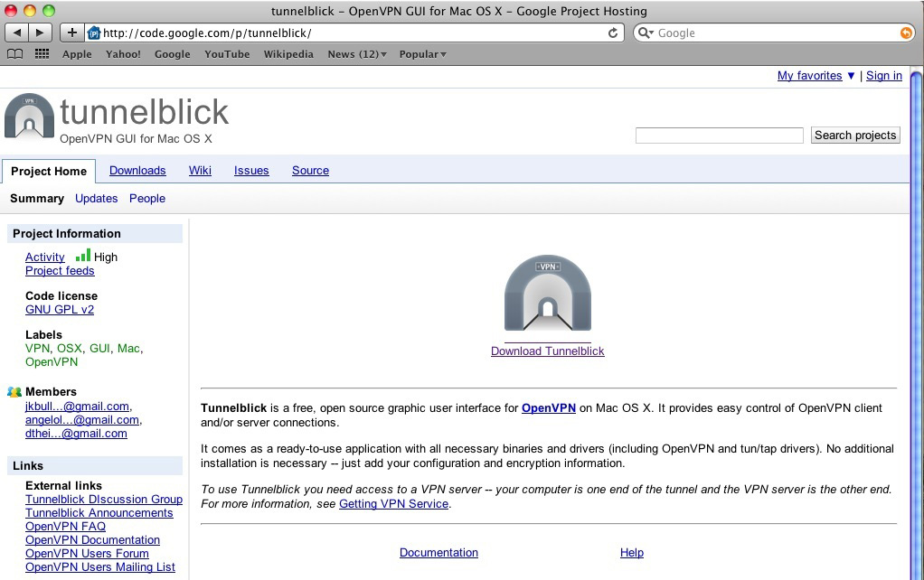Screen dimensions: 924x580
Task: Open the People sub-tab
Action: tap(147, 199)
